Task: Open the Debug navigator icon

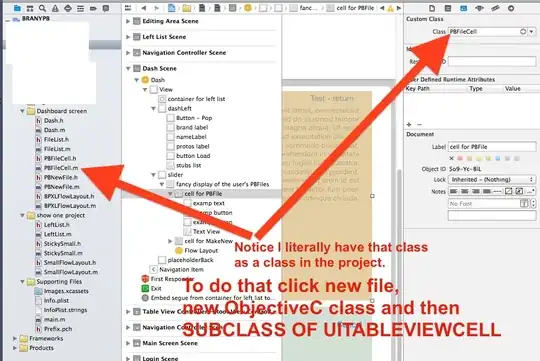Action: (x=80, y=8)
